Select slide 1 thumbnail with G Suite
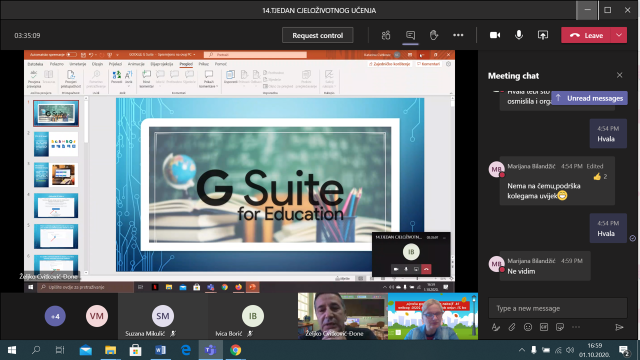This screenshot has width=640, height=360. 56,113
